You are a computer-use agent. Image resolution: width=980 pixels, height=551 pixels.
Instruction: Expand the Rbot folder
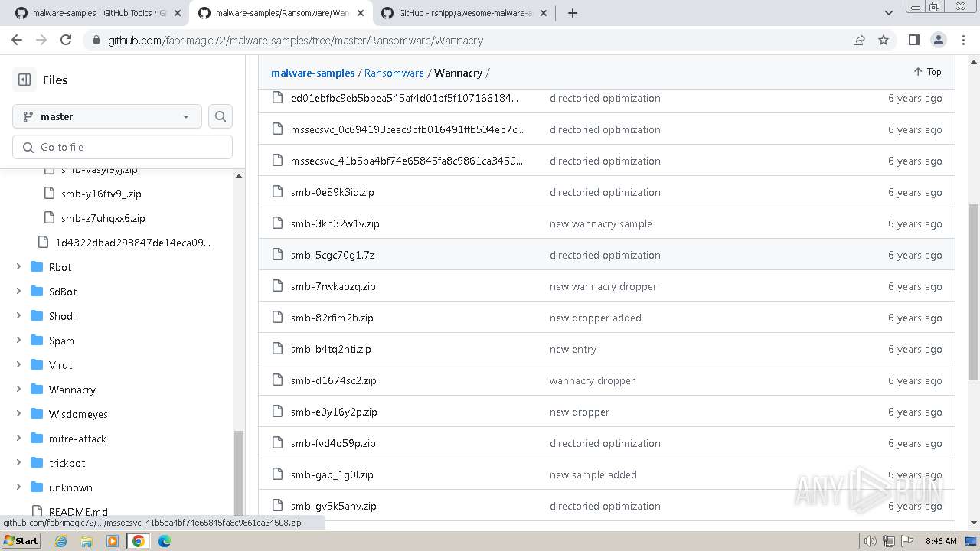pos(18,267)
